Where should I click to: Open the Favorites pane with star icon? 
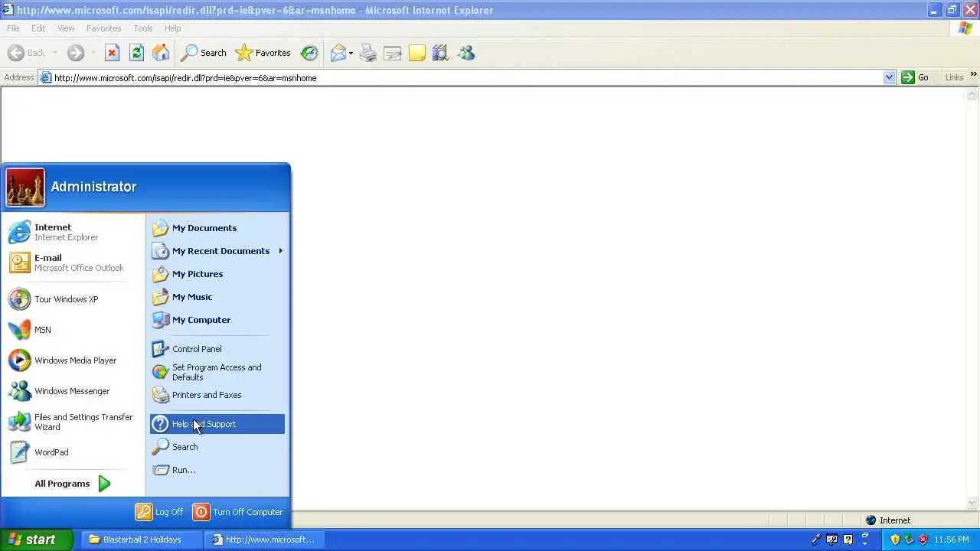pos(263,53)
